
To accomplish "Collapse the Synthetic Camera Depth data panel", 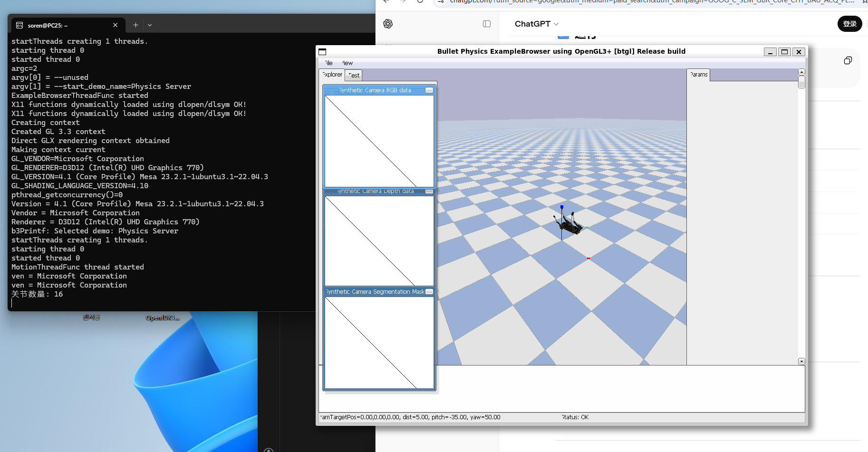I will (x=429, y=191).
